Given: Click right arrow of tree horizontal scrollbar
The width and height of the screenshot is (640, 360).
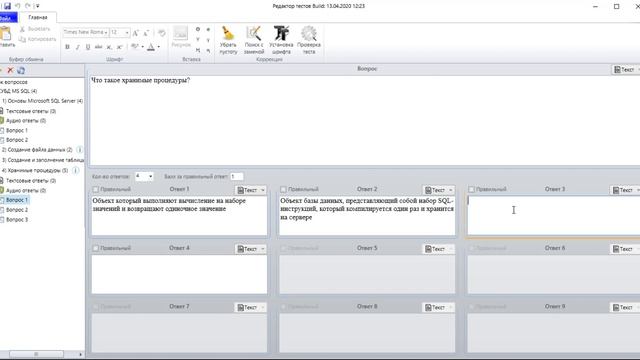Looking at the screenshot, I should pos(80,354).
